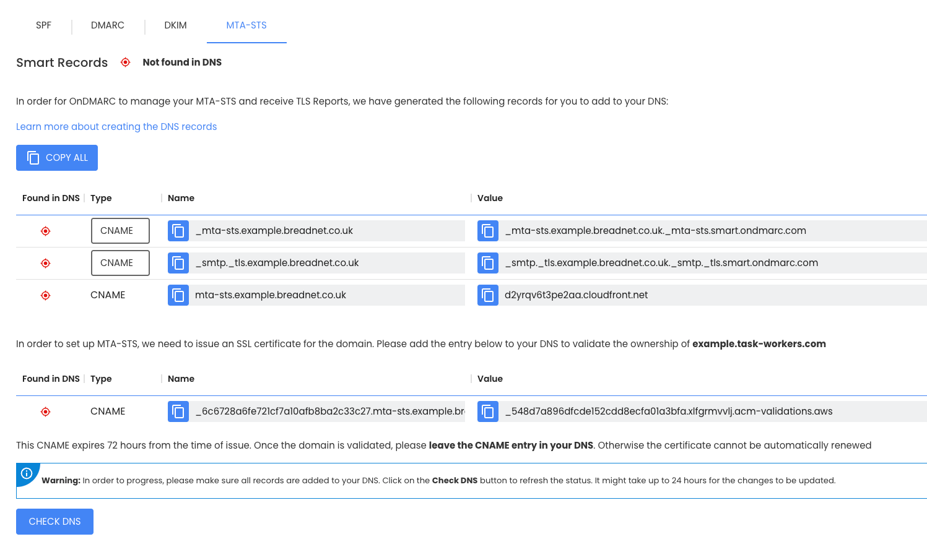Click the CNAME type box for _smtp._tls row
The height and width of the screenshot is (560, 927).
coord(120,263)
